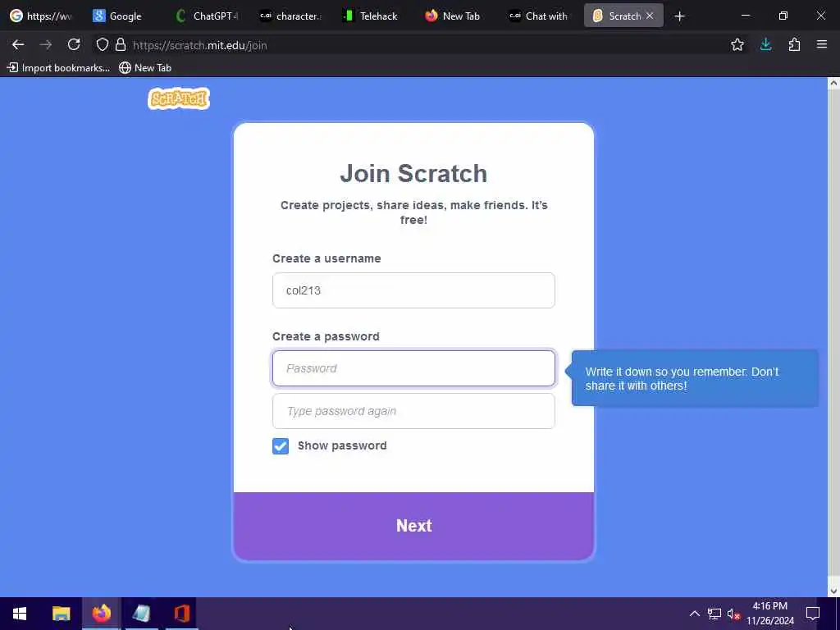Click the Firefox taskbar icon
Viewport: 840px width, 630px height.
[x=101, y=614]
